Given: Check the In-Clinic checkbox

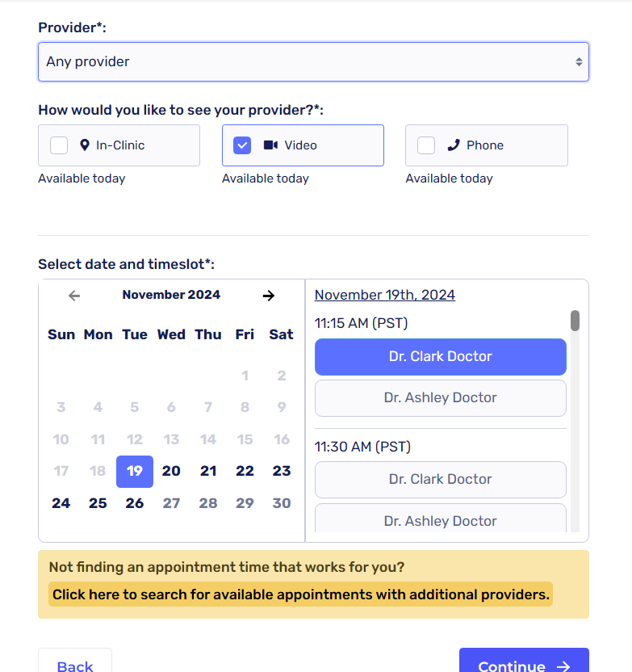Looking at the screenshot, I should pos(59,145).
